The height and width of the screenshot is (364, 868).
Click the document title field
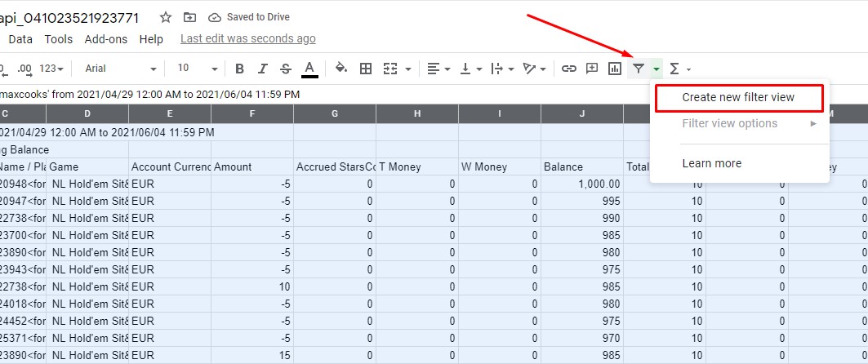(x=69, y=18)
